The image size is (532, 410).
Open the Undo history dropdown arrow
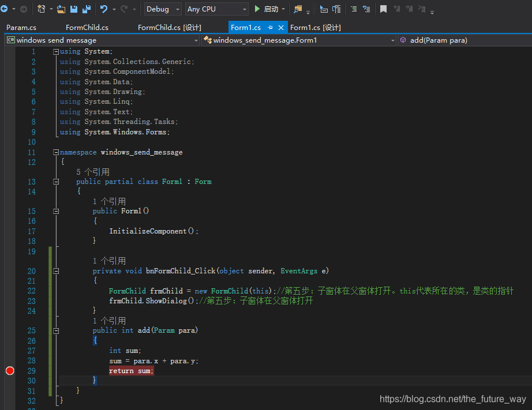(x=114, y=9)
